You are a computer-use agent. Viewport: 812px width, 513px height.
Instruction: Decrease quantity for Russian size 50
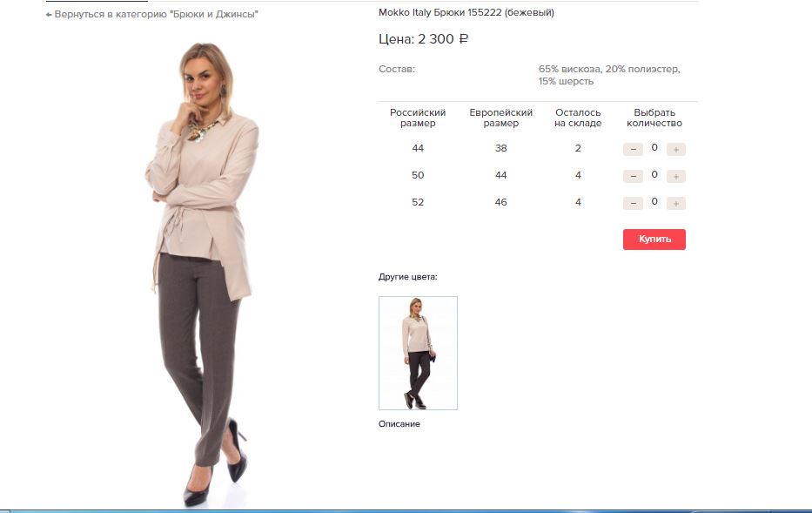(x=633, y=176)
